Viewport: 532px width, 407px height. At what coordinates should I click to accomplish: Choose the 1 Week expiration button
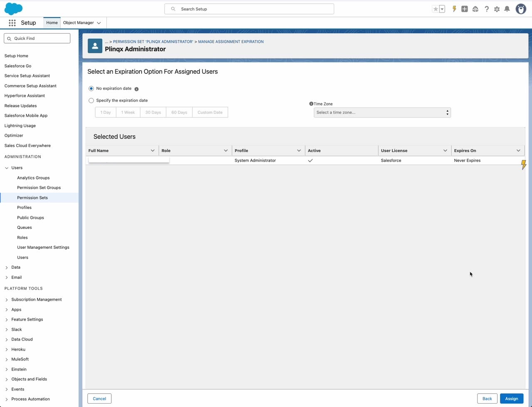click(x=128, y=112)
